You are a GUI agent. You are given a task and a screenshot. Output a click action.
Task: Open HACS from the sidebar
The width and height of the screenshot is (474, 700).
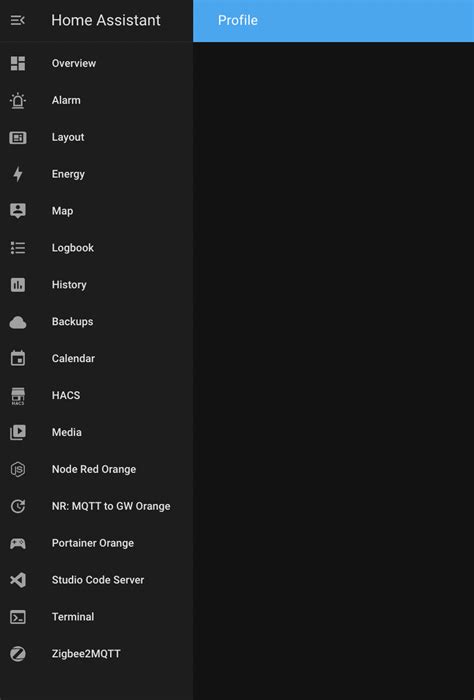(x=96, y=396)
